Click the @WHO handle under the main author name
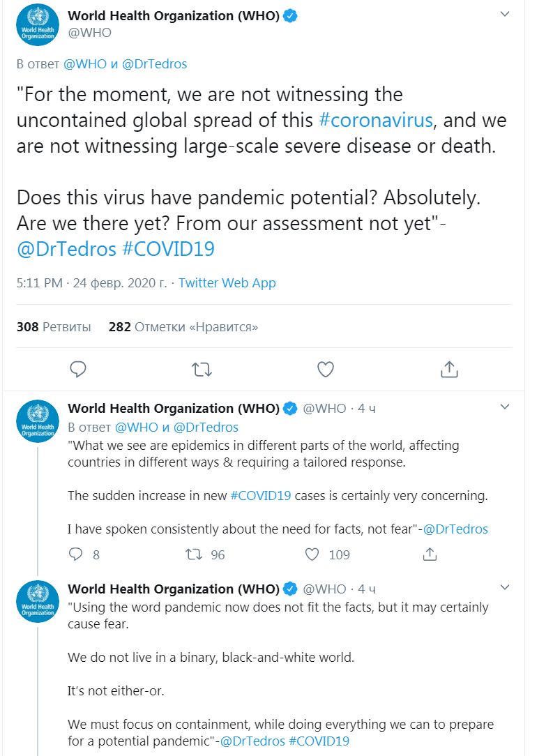This screenshot has width=553, height=756. click(x=89, y=33)
